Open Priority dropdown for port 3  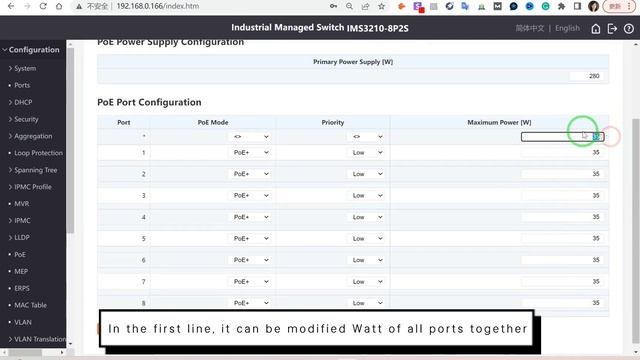(366, 196)
